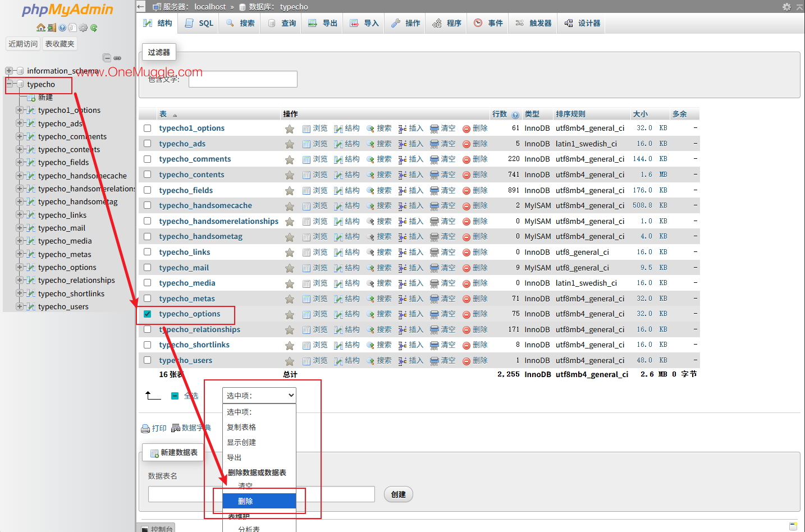Sort by table name header

point(163,114)
